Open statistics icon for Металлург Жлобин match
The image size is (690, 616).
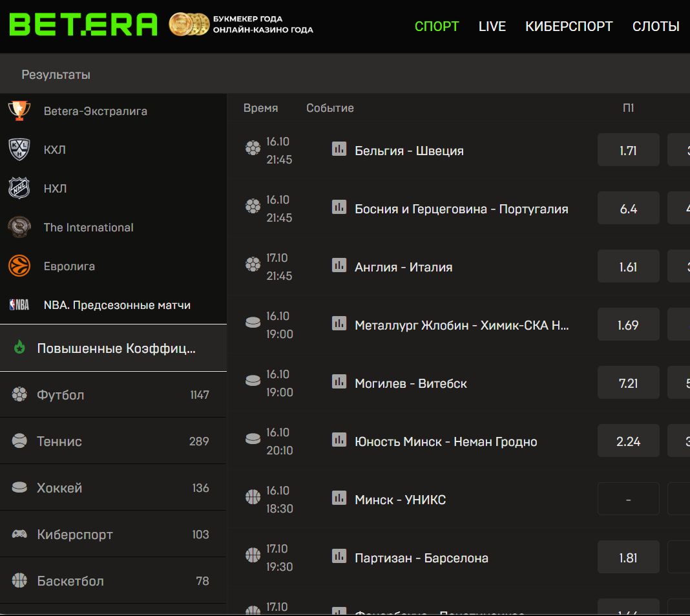[x=339, y=323]
